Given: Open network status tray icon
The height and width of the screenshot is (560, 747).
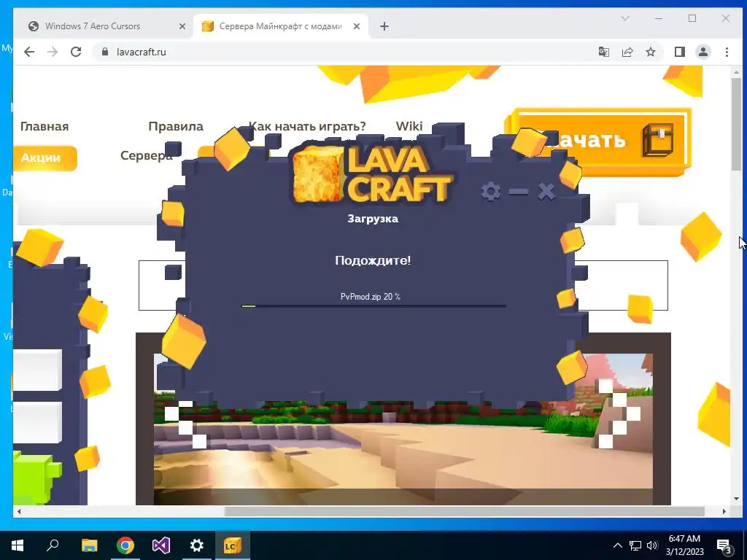Looking at the screenshot, I should click(x=635, y=545).
